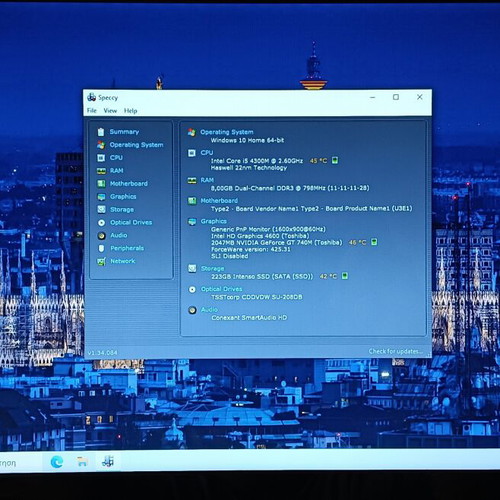The width and height of the screenshot is (500, 500).
Task: Click the storage temperature indicator next to 42 °C
Action: (x=345, y=276)
